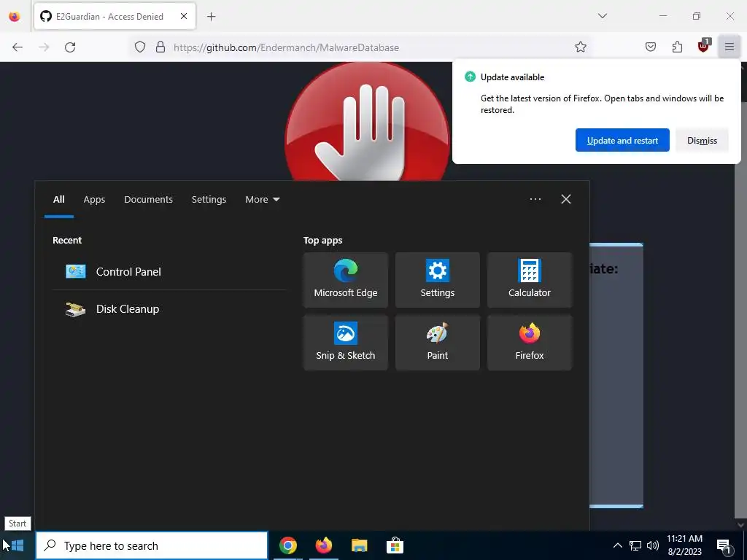747x560 pixels.
Task: Click the Save to Pocket icon
Action: [650, 47]
